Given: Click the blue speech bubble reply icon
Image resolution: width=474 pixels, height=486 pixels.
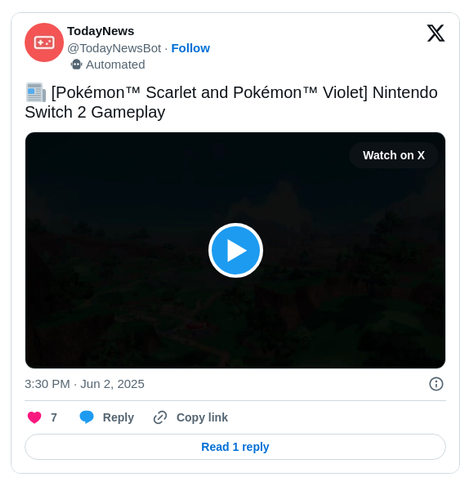Looking at the screenshot, I should pyautogui.click(x=87, y=417).
